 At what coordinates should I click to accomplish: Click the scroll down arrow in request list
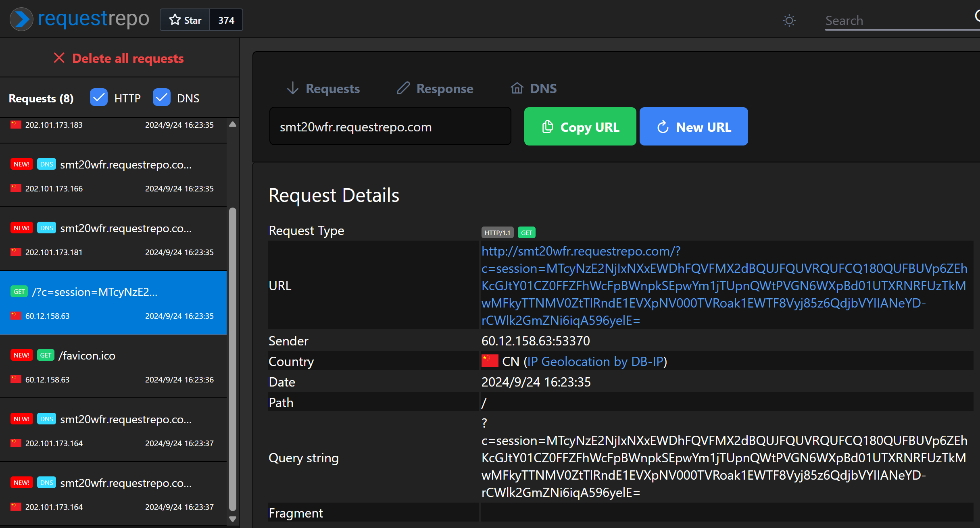tap(233, 519)
